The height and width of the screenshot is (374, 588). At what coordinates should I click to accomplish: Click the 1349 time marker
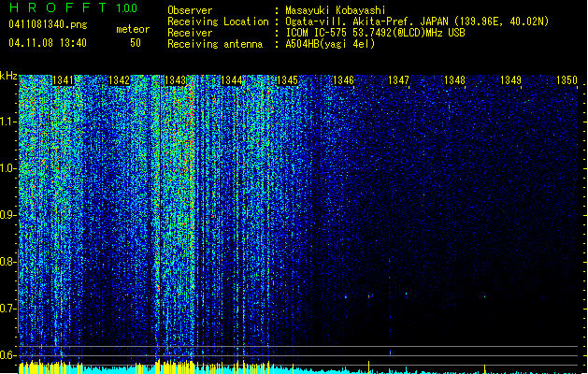click(x=510, y=80)
